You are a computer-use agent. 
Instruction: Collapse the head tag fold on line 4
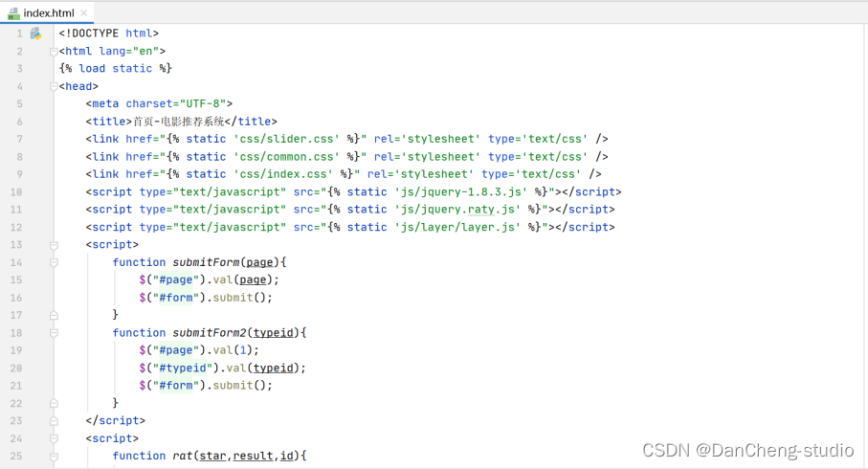[54, 86]
